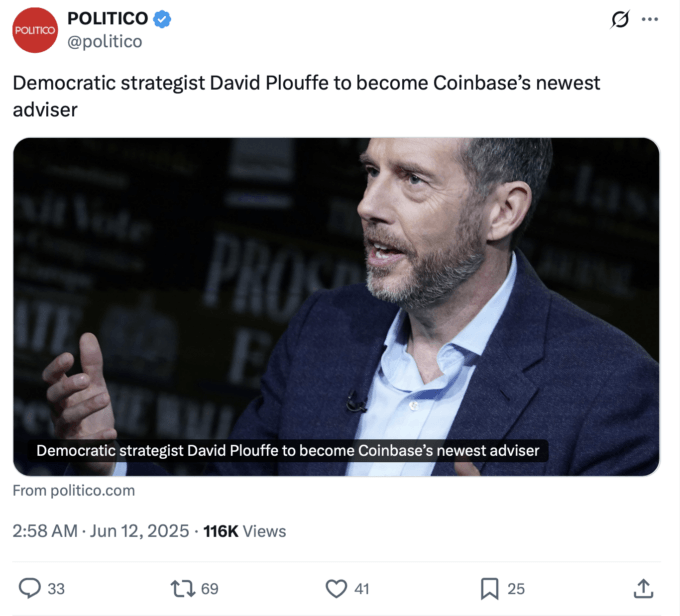The image size is (680, 616).
Task: Open the three-dot more options menu
Action: (650, 19)
